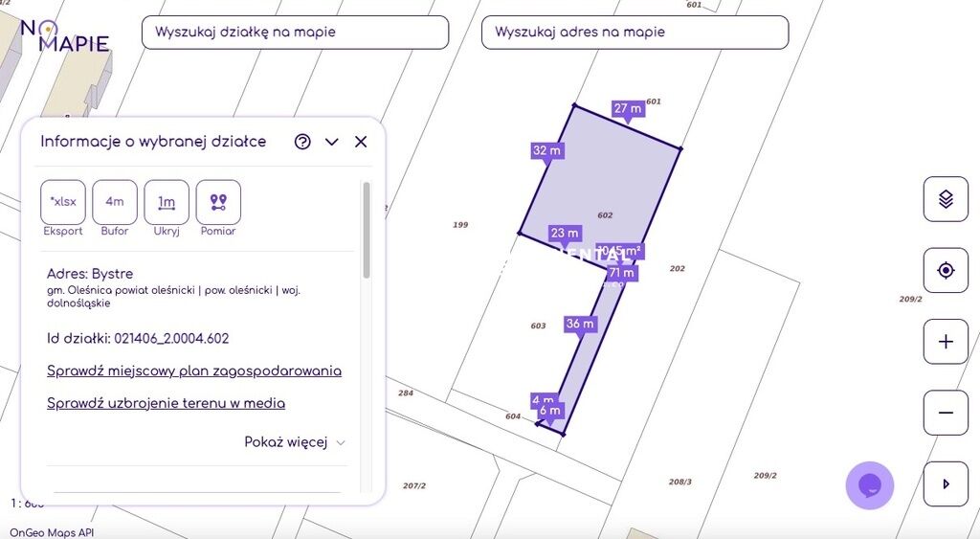
Task: Click the NoMapie logo
Action: click(65, 36)
